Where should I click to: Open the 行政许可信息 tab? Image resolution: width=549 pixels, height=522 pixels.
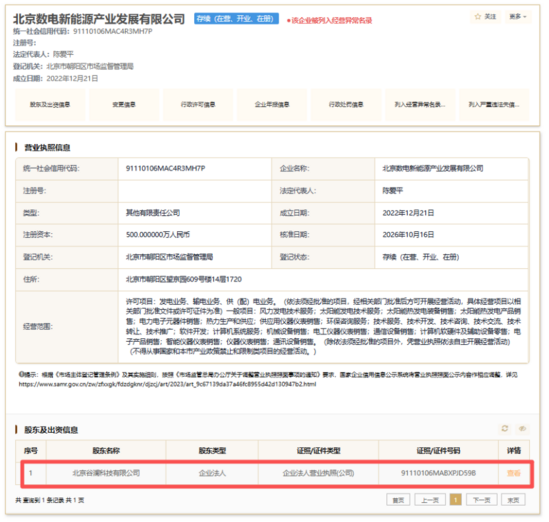[x=198, y=104]
